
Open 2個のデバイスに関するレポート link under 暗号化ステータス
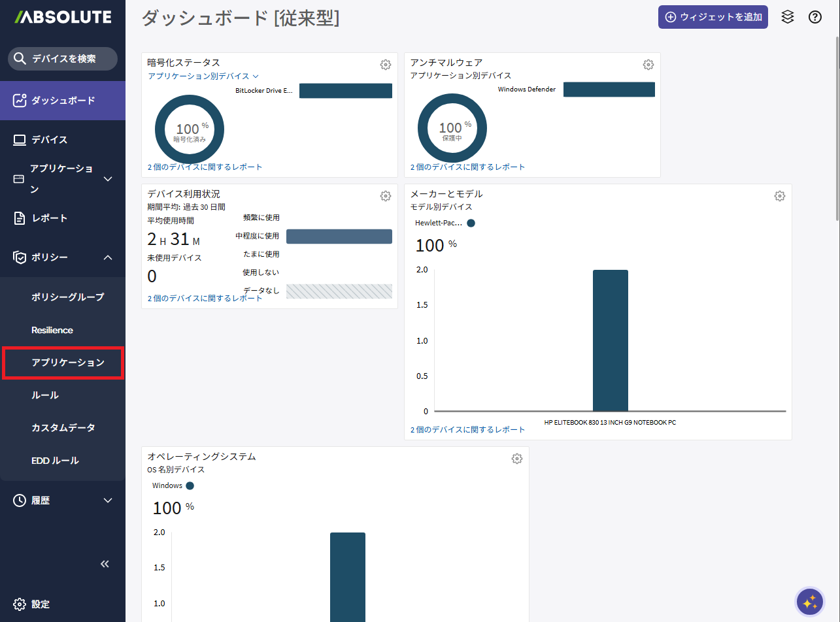coord(205,167)
